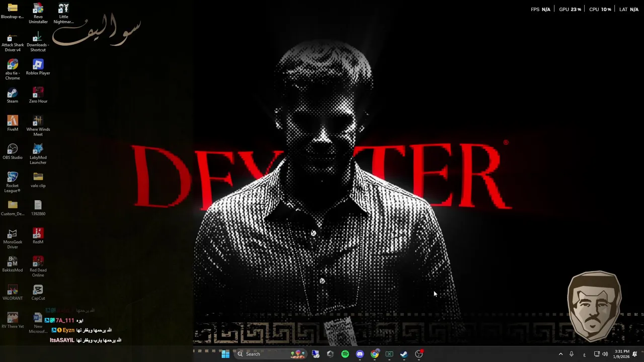Switch the input language indicator
The height and width of the screenshot is (362, 644).
point(584,354)
